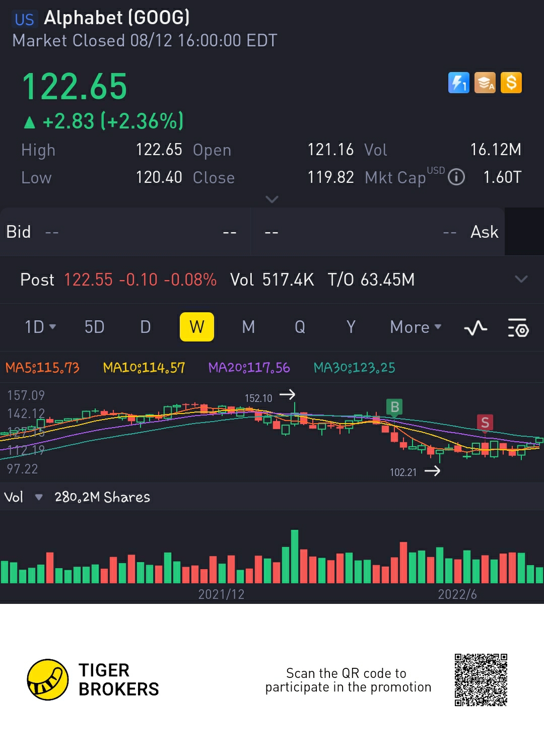Tap the promotion QR code
Screen dimensions: 544x756
tap(481, 679)
